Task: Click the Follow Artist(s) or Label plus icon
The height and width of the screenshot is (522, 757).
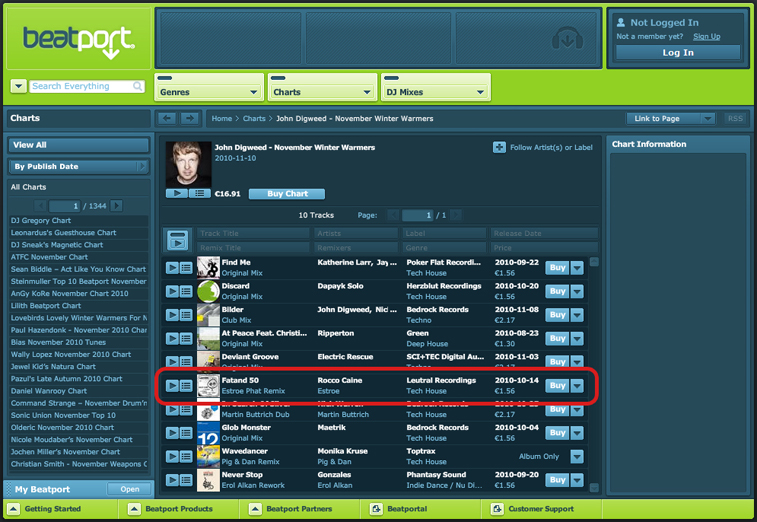Action: [x=499, y=148]
